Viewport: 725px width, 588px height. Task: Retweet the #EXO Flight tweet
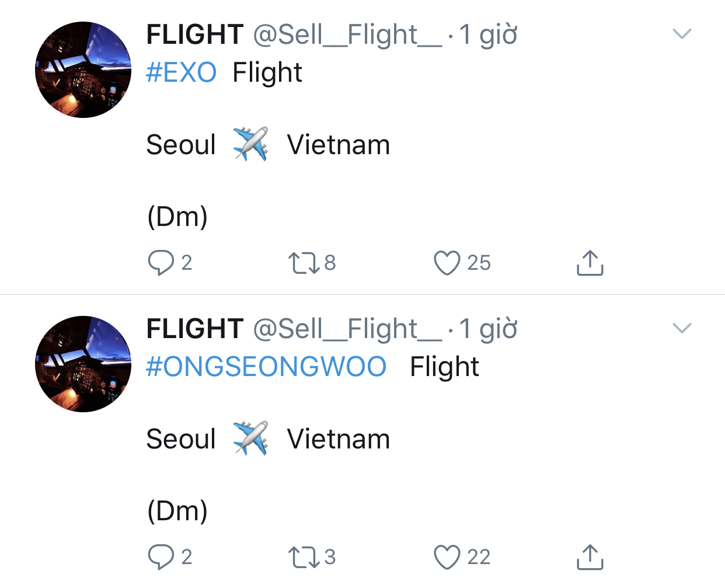[304, 263]
